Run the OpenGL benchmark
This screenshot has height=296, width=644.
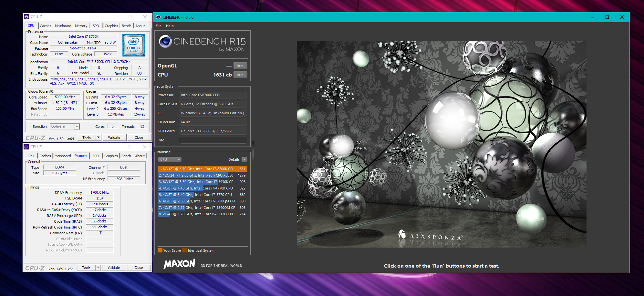click(x=240, y=66)
